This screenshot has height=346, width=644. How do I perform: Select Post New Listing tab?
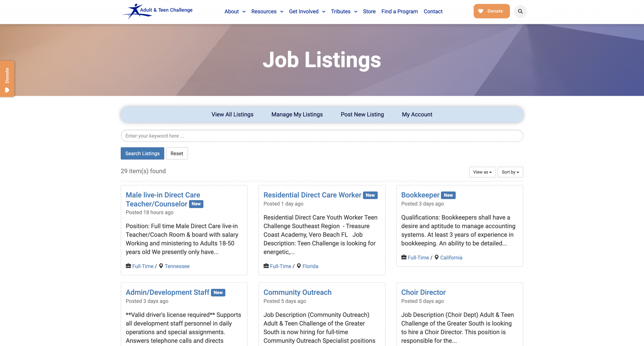362,114
